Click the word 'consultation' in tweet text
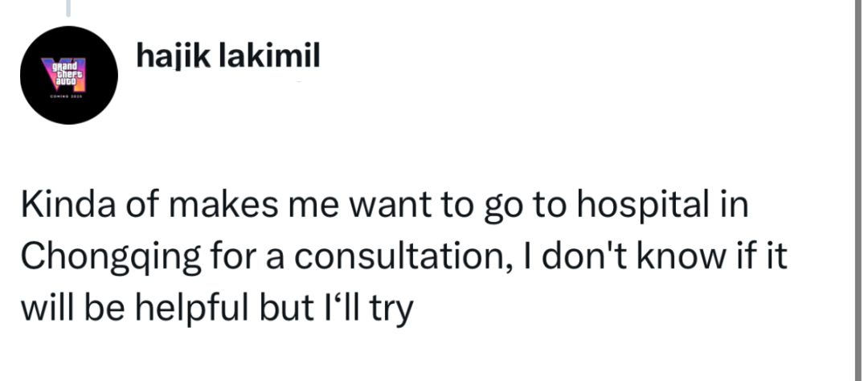 pyautogui.click(x=403, y=257)
